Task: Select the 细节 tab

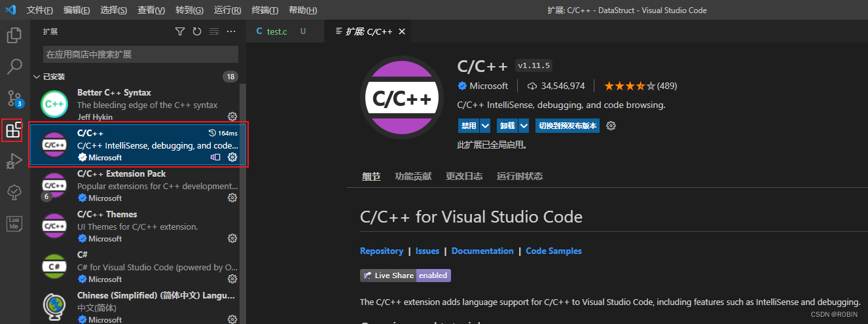Action: pos(371,176)
